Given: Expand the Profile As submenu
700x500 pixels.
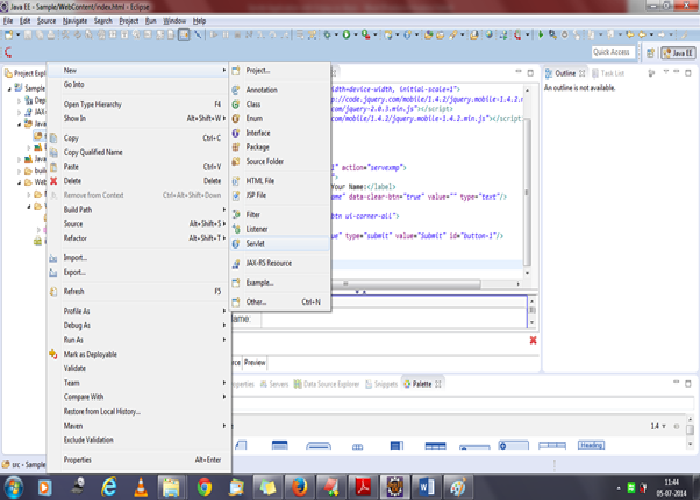Looking at the screenshot, I should tap(139, 311).
